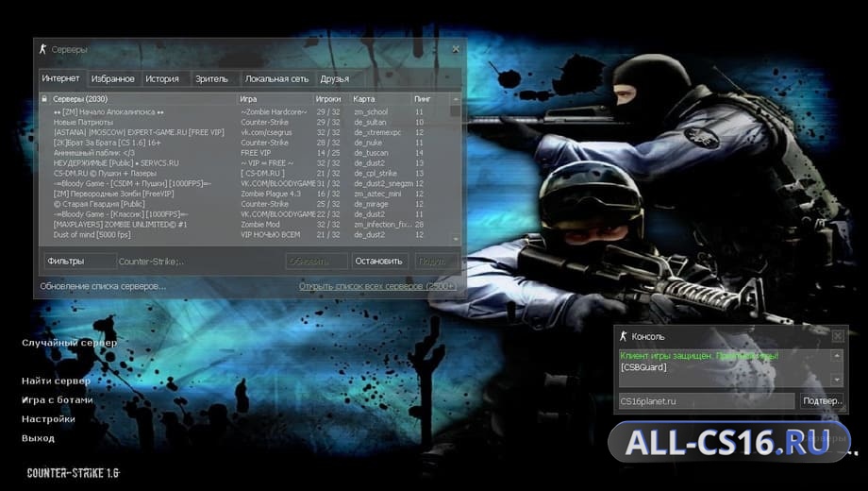Click the Counter-Strike icon in the Консоль title bar

click(624, 336)
